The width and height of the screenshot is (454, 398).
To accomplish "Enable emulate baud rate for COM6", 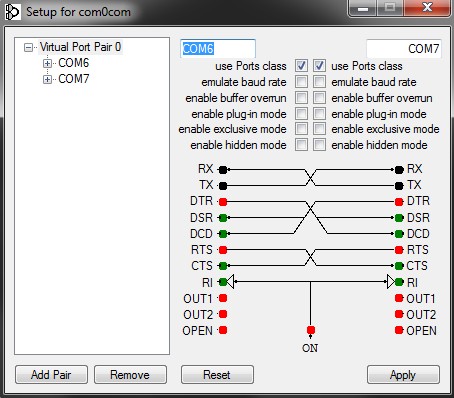I will (x=301, y=82).
